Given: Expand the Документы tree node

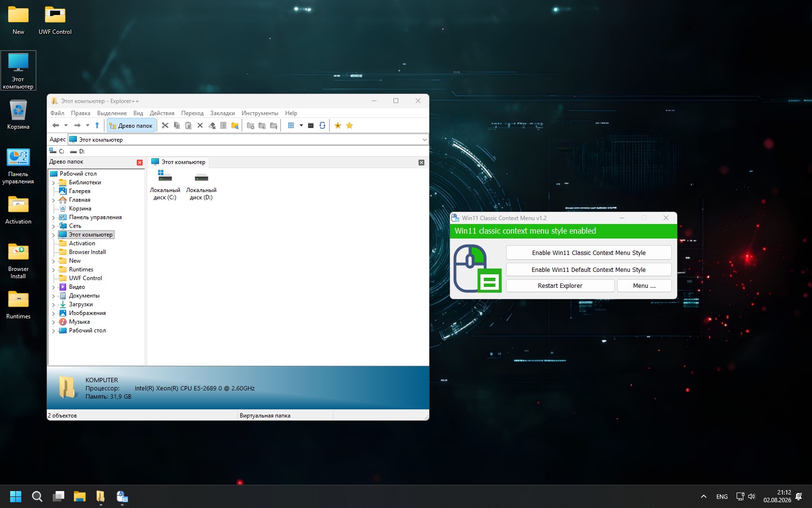Looking at the screenshot, I should (x=53, y=296).
